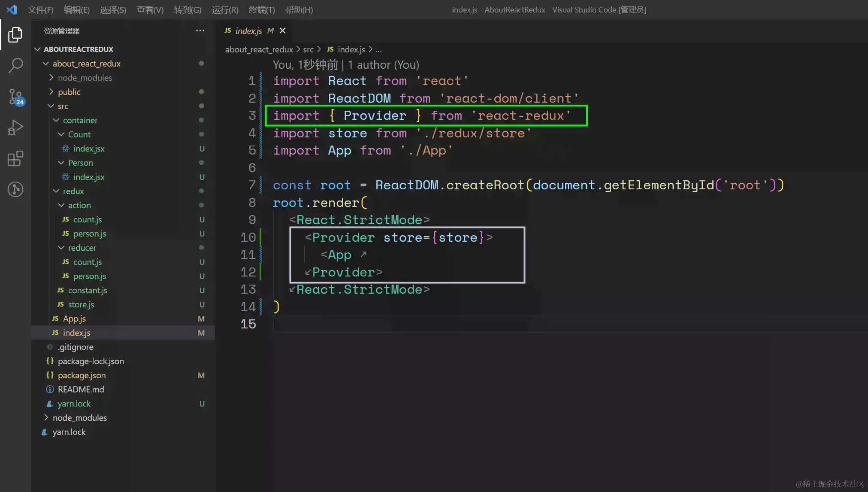
Task: Collapse the src folder
Action: 51,106
